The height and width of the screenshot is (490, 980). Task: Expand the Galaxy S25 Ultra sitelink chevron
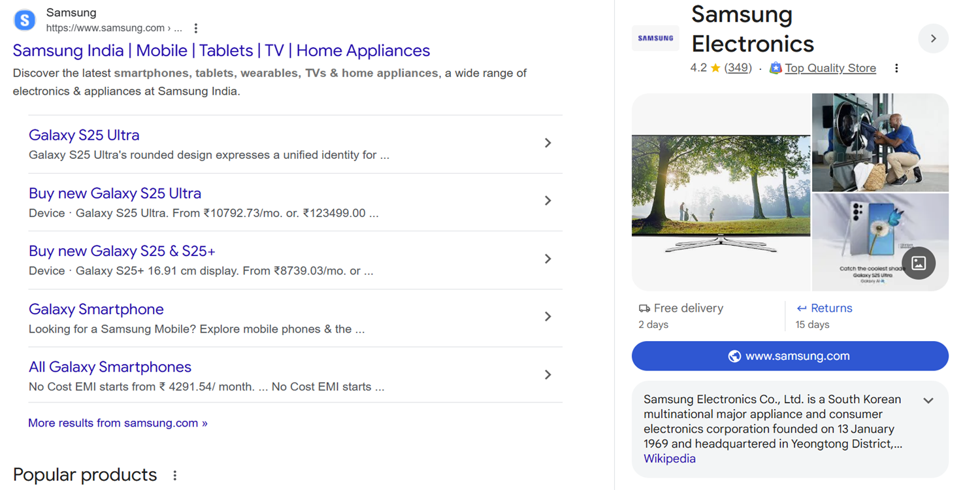[547, 143]
